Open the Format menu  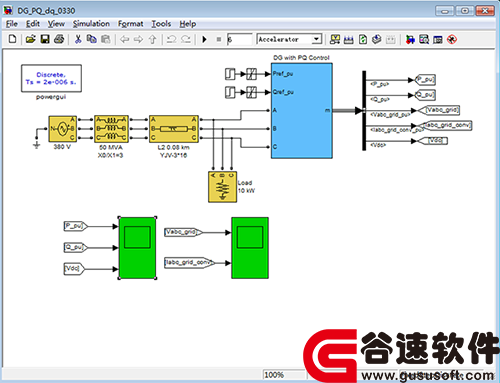pyautogui.click(x=130, y=24)
